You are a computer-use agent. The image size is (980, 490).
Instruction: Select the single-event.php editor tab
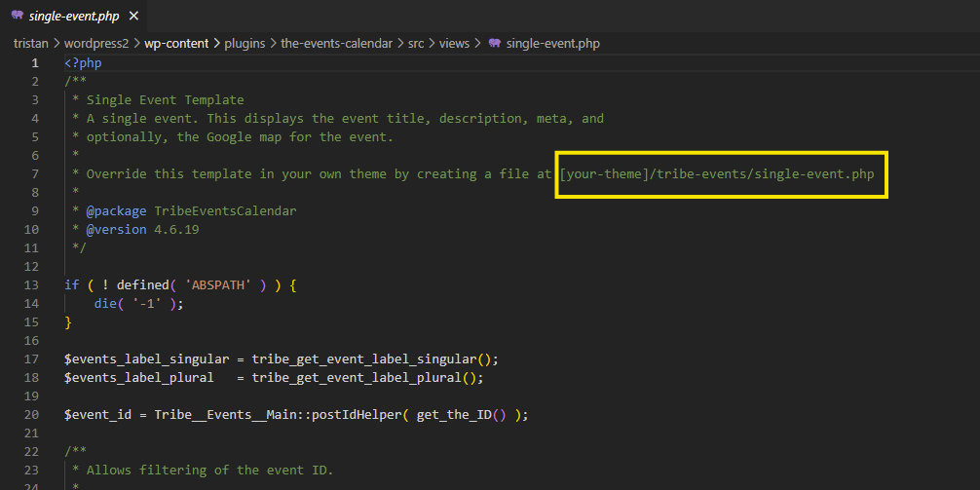[x=75, y=17]
